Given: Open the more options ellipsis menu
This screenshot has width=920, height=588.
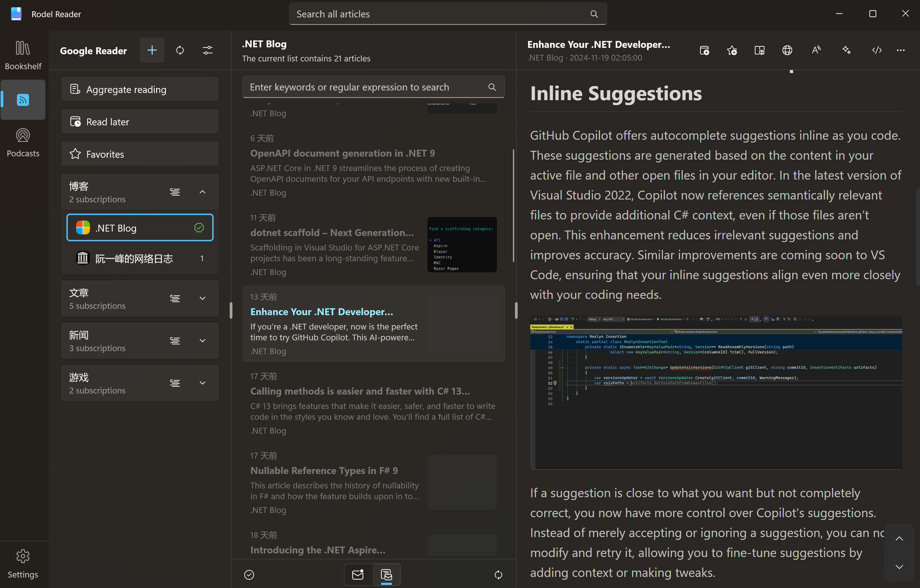Looking at the screenshot, I should coord(901,50).
